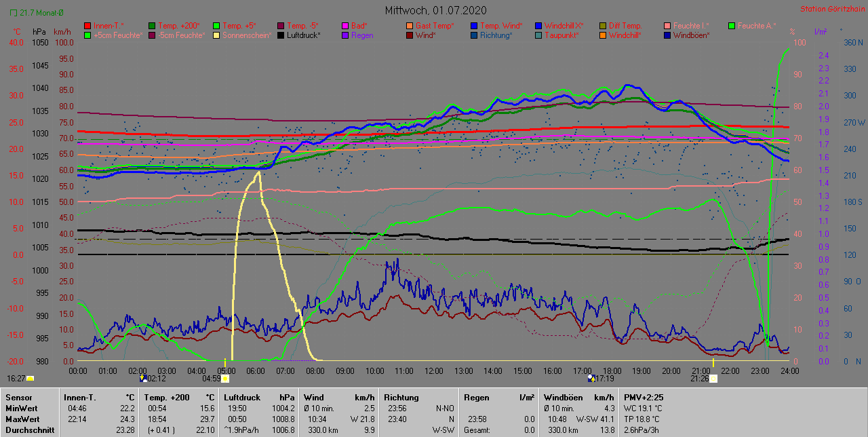Click the date title Mittwoch, 01.07.2020
The image size is (868, 437).
pyautogui.click(x=435, y=10)
